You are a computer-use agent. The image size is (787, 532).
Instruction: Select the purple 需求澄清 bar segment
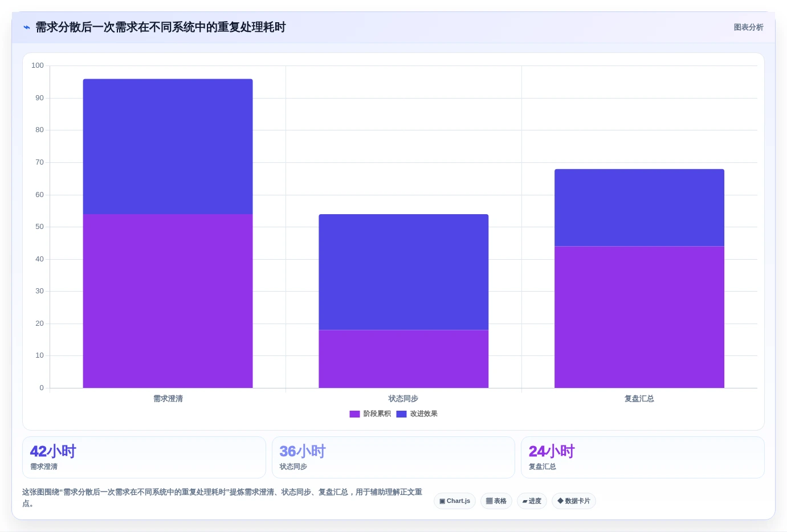point(168,301)
